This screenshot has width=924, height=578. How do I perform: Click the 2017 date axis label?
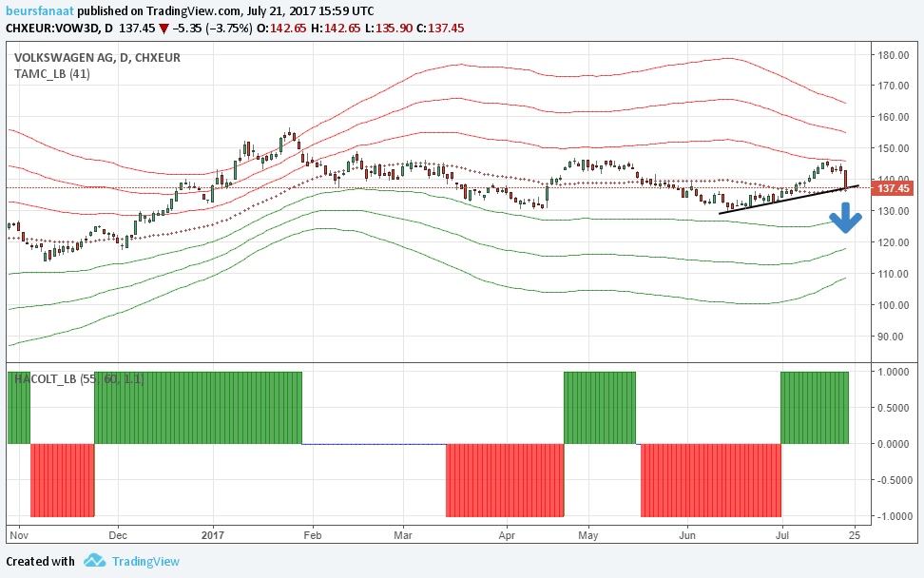tap(213, 535)
